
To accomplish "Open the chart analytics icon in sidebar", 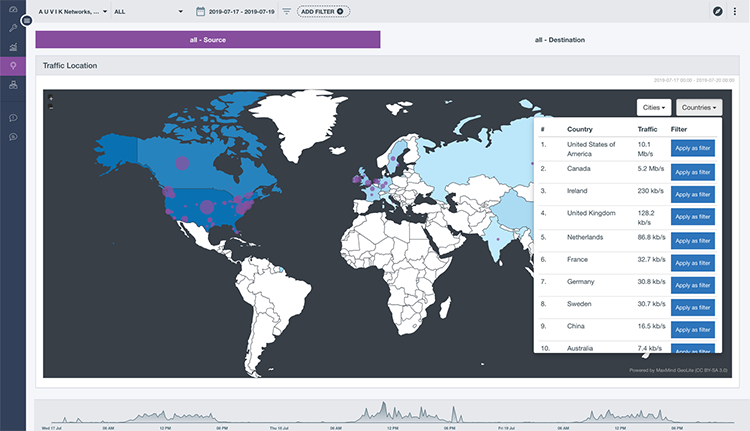I will (x=13, y=47).
